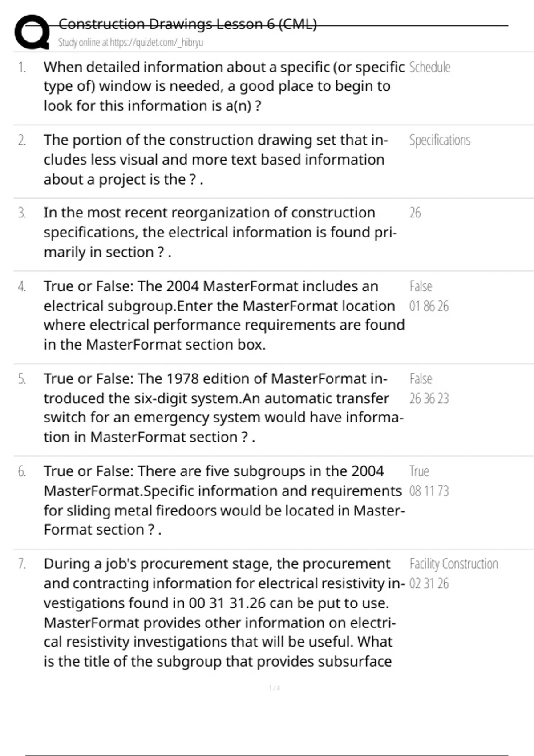Select the answer "Specifications"
This screenshot has height=756, width=534.
[439, 140]
